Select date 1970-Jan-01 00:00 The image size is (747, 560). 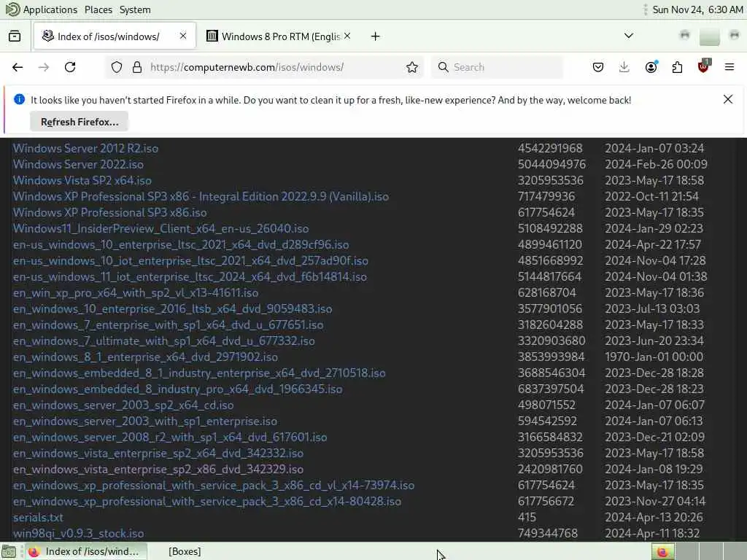[654, 357]
